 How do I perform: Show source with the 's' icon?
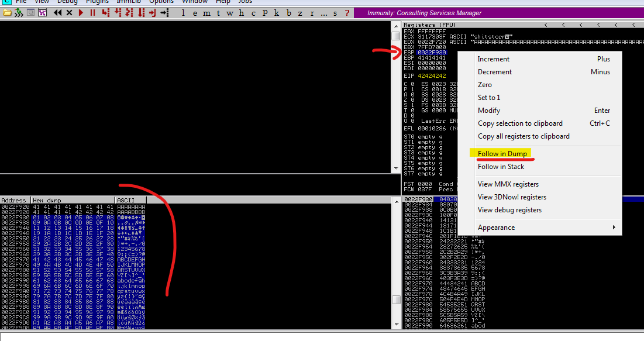pos(335,13)
